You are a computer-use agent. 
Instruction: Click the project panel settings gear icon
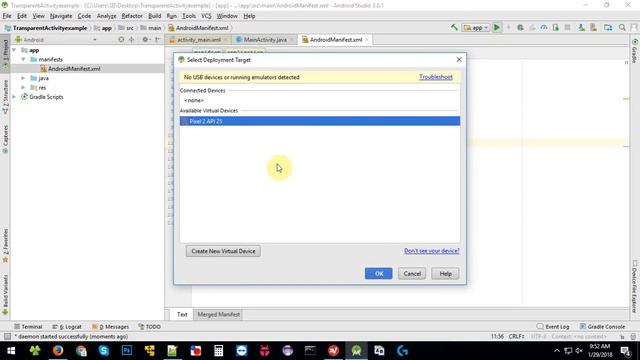(x=145, y=40)
